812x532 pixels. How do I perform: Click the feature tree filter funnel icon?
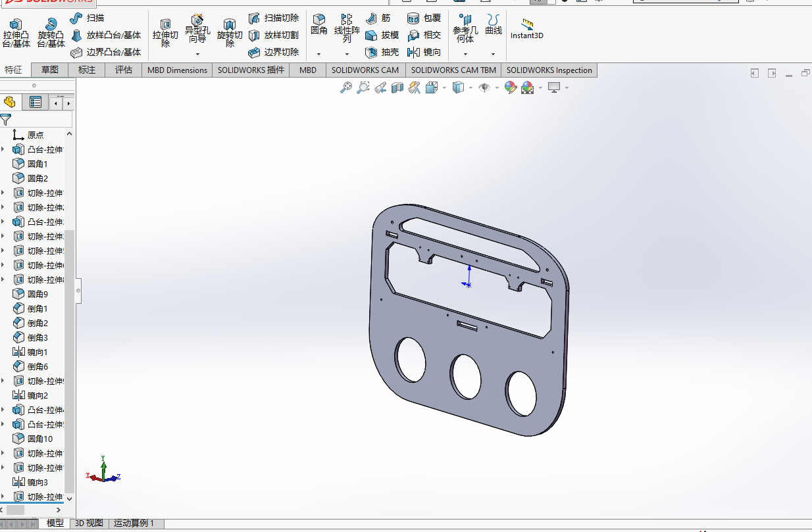coord(6,120)
